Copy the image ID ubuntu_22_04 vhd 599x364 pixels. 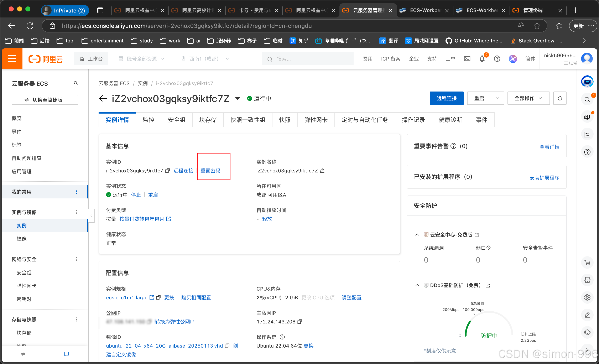(x=227, y=346)
